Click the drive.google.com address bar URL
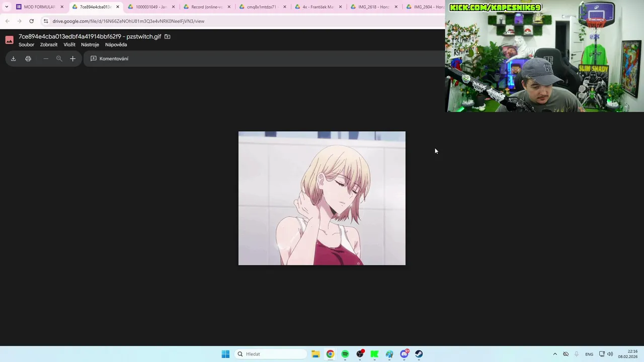This screenshot has width=644, height=362. (x=128, y=21)
